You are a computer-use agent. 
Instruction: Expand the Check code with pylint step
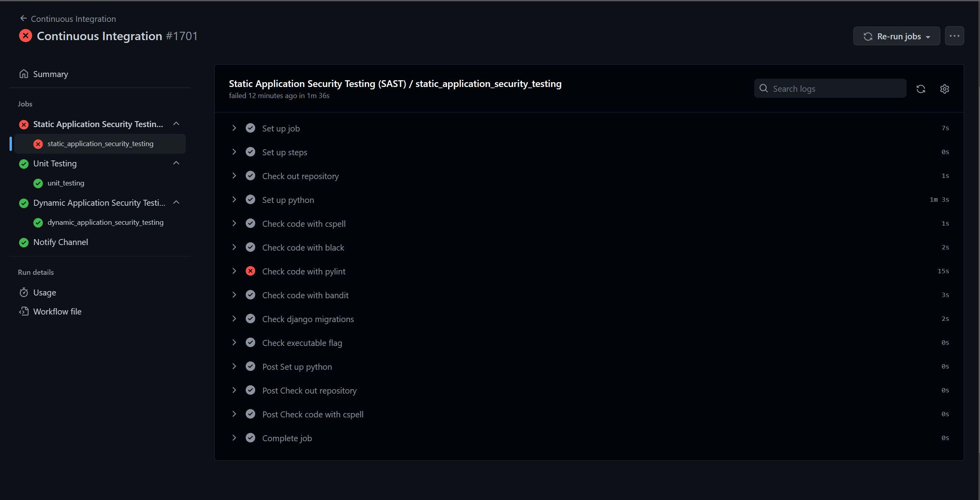click(234, 271)
